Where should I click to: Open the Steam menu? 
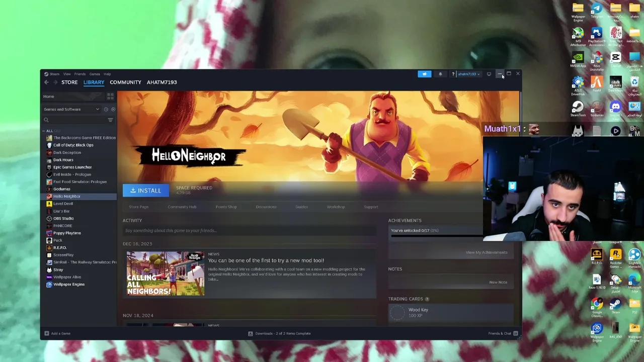52,74
